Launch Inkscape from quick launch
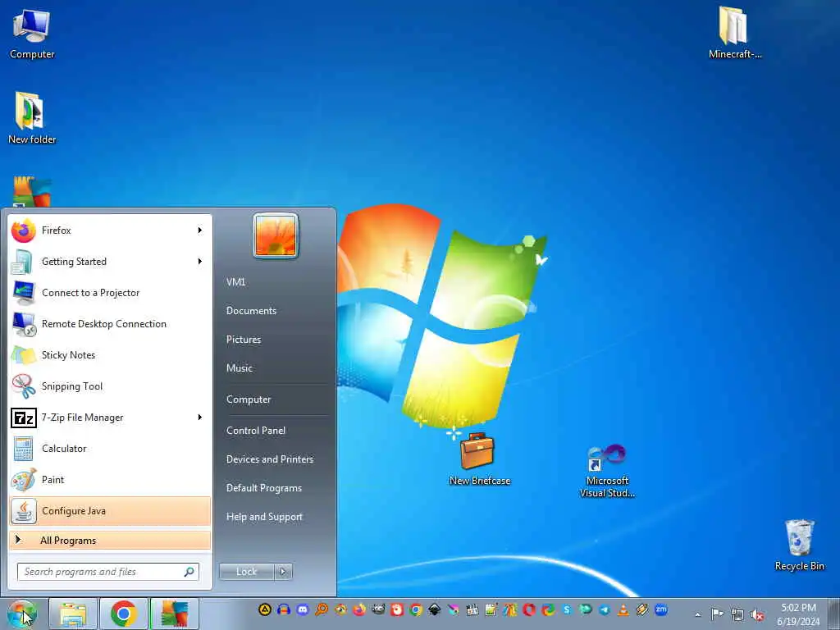This screenshot has width=840, height=630. (x=435, y=609)
